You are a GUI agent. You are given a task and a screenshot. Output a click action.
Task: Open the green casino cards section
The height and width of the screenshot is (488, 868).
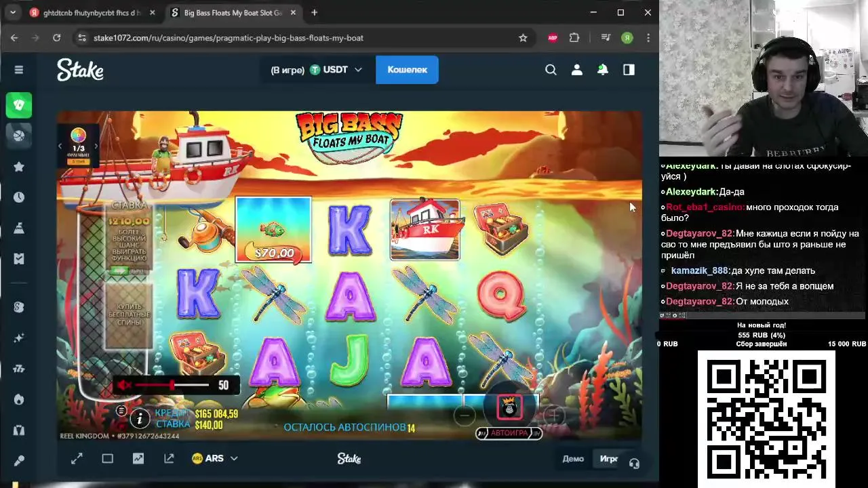[19, 105]
